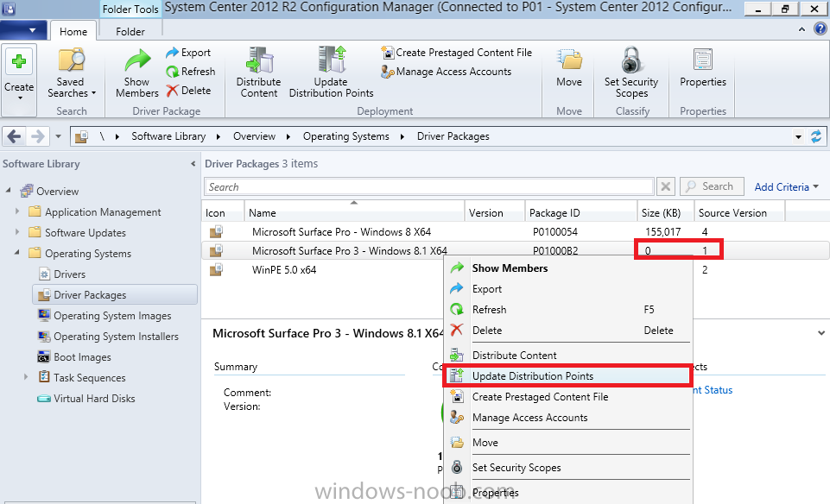
Task: Click Manage Access Accounts in ribbon
Action: point(447,72)
